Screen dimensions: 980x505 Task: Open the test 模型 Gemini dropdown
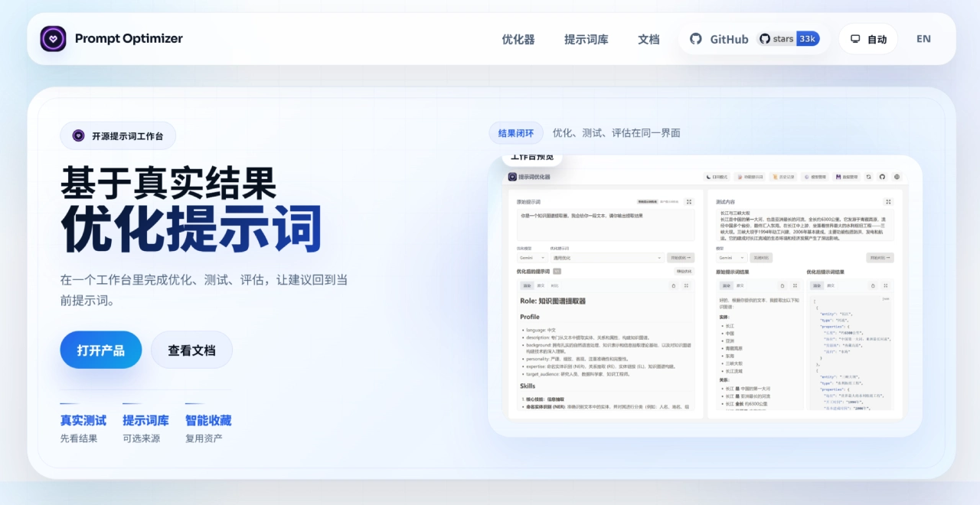pos(731,258)
